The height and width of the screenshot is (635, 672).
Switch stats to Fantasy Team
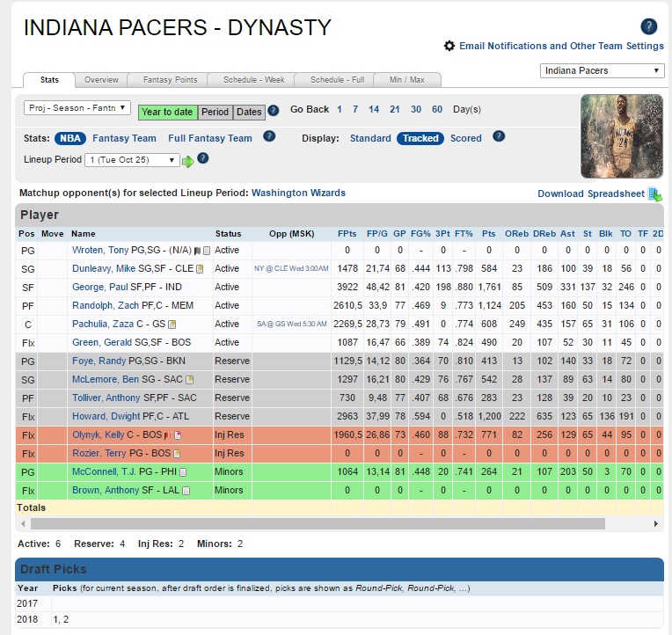[124, 138]
